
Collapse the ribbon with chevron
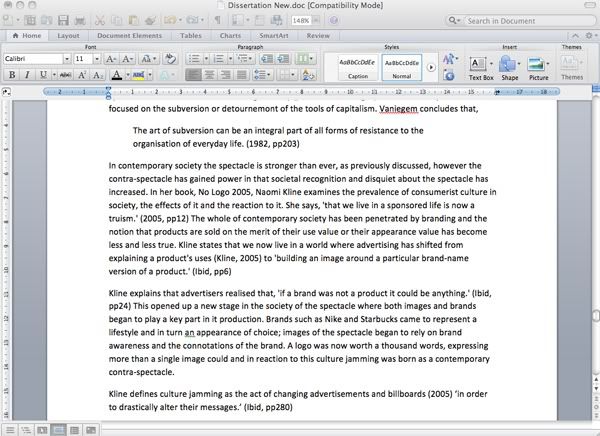point(575,36)
